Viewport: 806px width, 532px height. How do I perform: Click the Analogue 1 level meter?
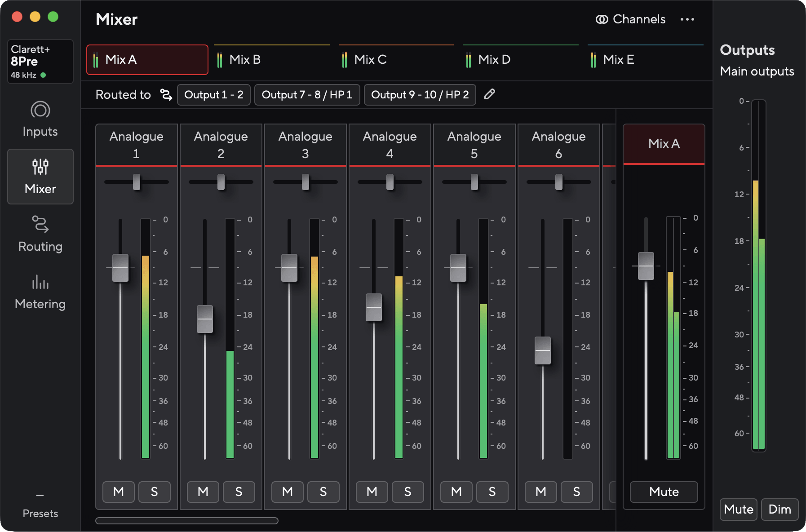(x=146, y=338)
